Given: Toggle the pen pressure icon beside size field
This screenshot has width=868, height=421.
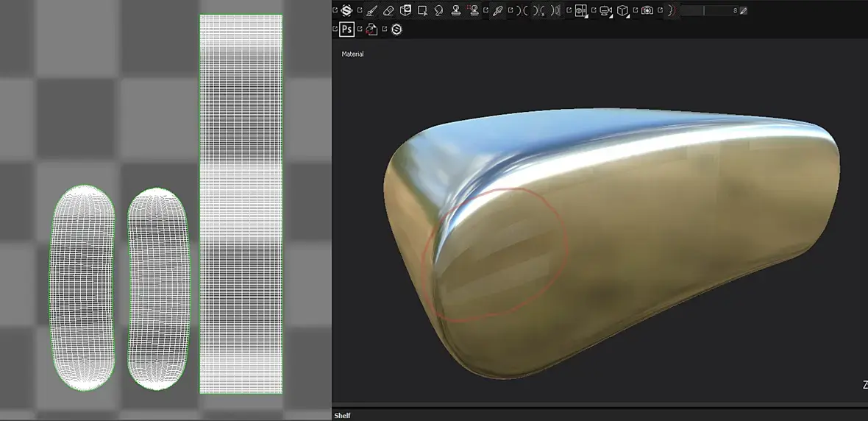Looking at the screenshot, I should 744,10.
